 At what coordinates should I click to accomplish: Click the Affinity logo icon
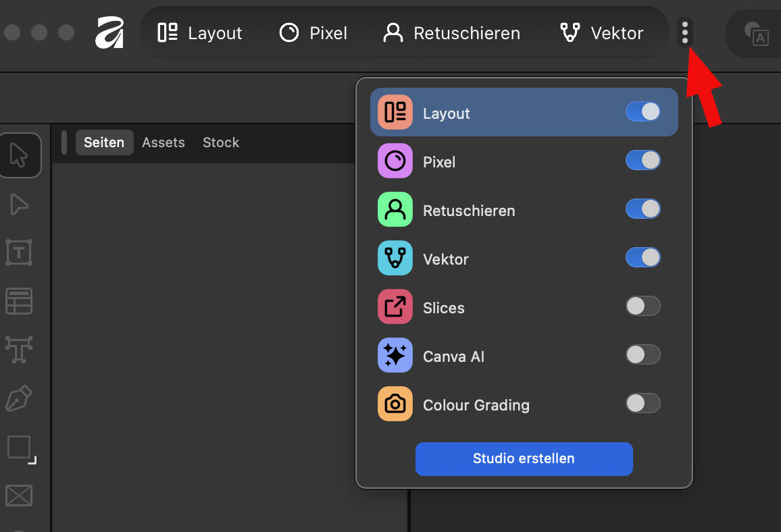point(109,32)
